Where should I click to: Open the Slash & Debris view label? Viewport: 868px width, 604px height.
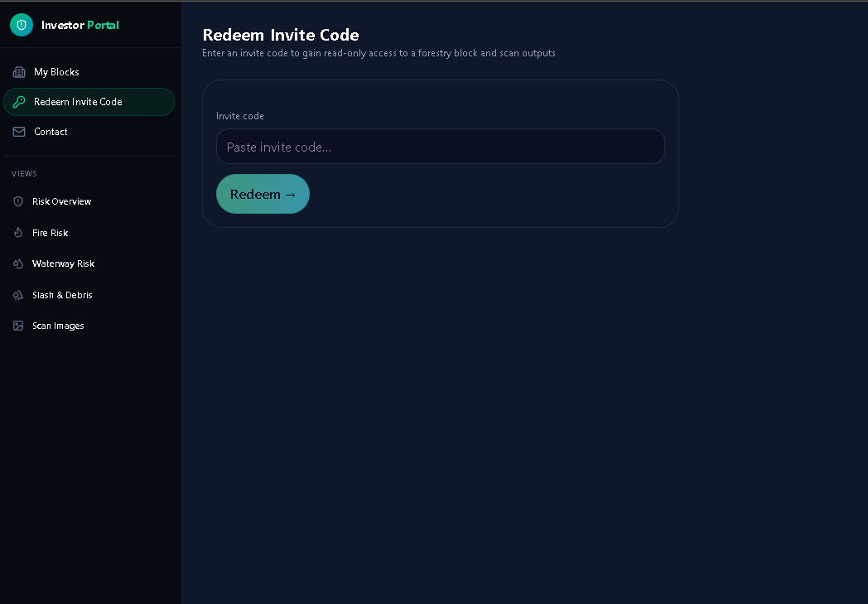(x=62, y=295)
